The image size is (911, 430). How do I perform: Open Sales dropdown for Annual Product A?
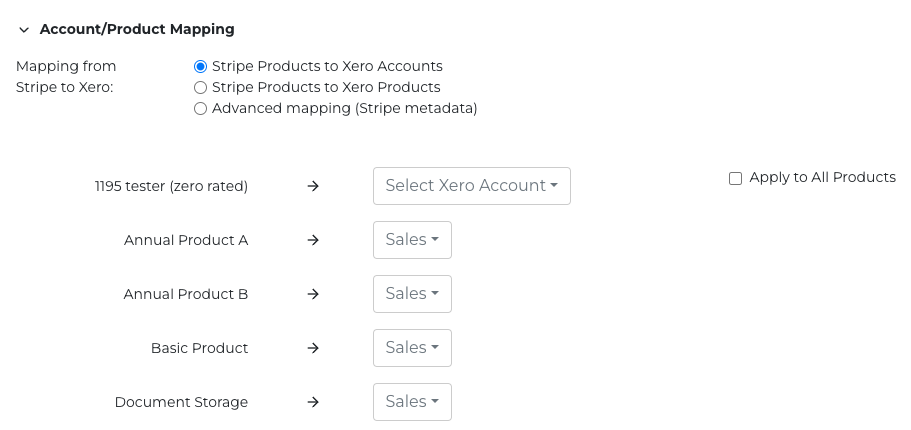click(x=412, y=240)
